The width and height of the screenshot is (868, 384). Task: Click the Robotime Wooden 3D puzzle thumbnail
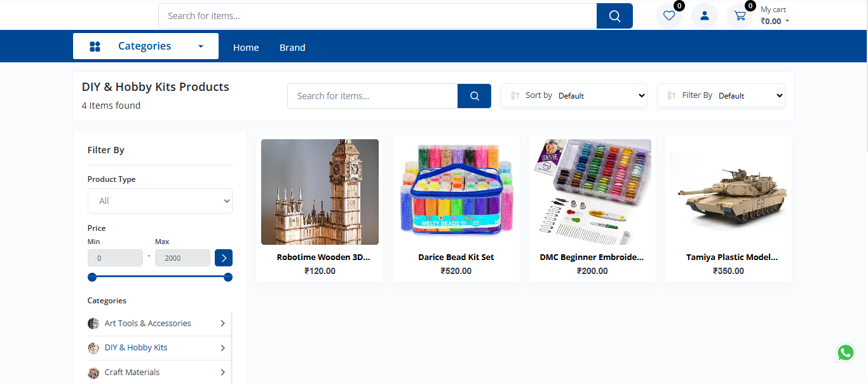[x=320, y=192]
